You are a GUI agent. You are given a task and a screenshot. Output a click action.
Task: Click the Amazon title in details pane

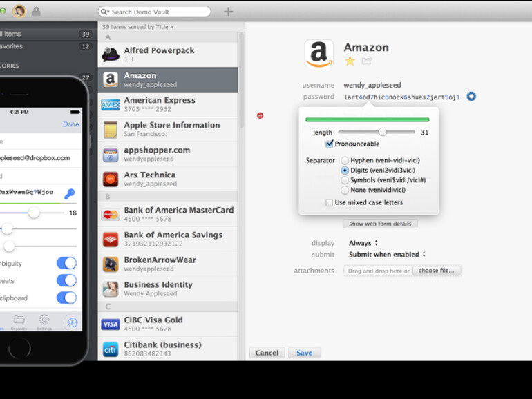tap(366, 48)
